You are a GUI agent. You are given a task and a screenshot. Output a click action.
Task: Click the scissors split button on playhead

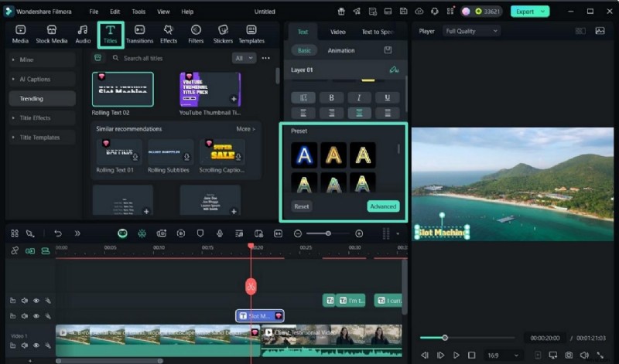tap(251, 286)
